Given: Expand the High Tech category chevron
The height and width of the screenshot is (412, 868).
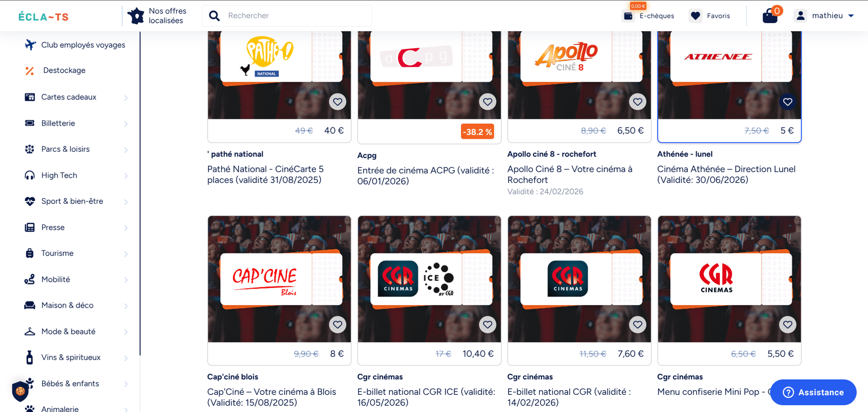Looking at the screenshot, I should pos(126,176).
